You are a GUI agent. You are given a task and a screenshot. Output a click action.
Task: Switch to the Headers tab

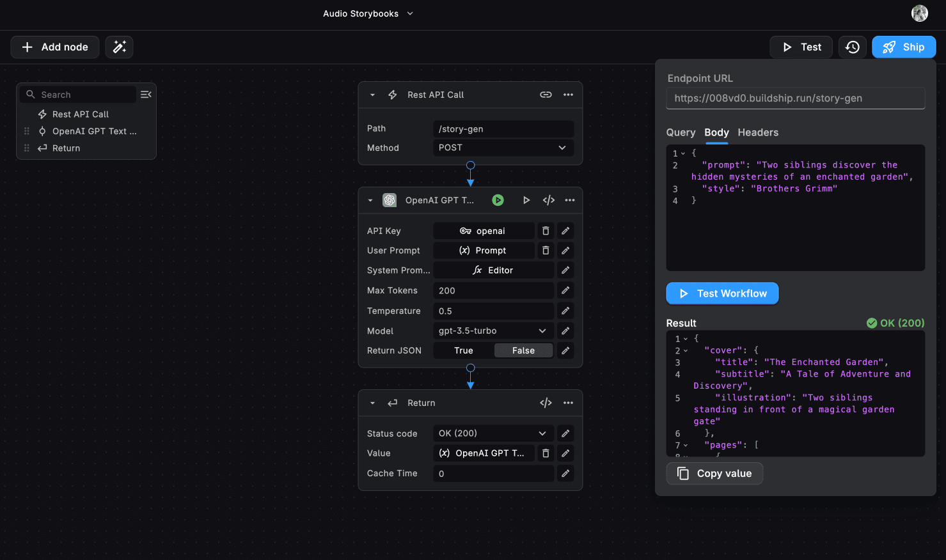point(758,132)
